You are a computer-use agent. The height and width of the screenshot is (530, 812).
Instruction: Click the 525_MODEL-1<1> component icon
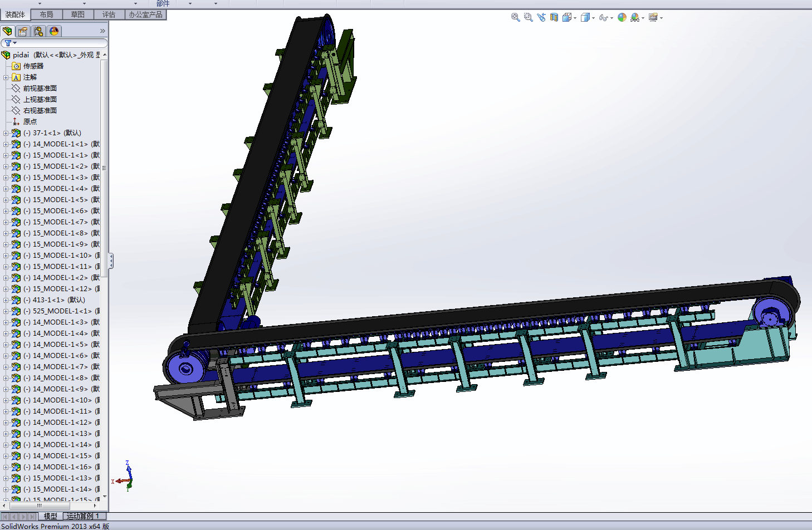(16, 311)
